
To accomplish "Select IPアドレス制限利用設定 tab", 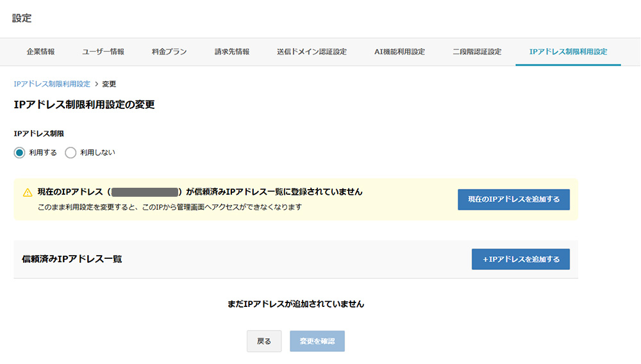I will coord(568,52).
